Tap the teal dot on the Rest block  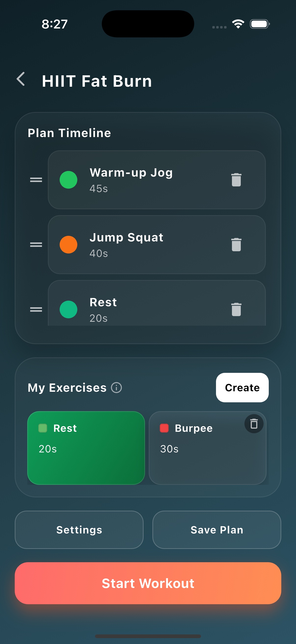69,309
